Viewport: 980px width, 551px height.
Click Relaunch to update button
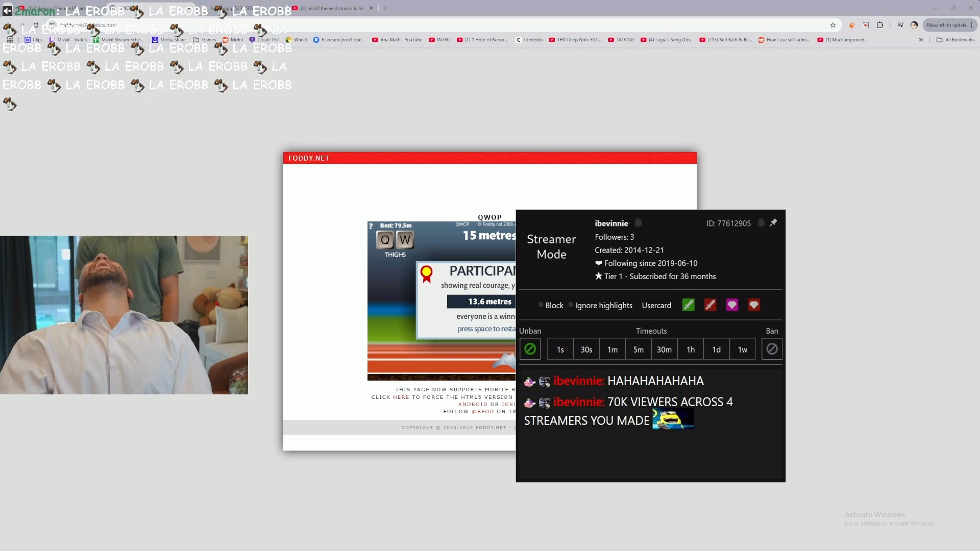(x=946, y=25)
